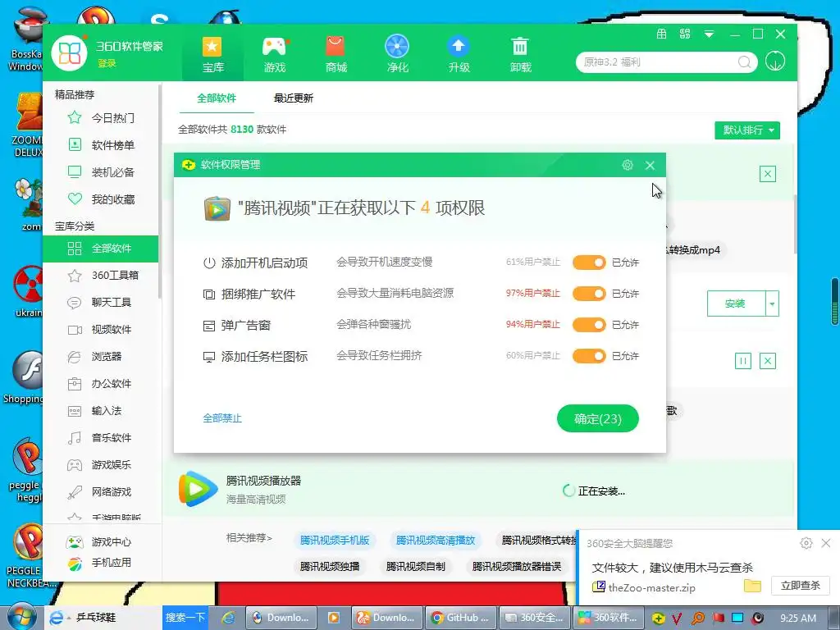
Task: Toggle 添加开机启动项 permission switch
Action: 589,262
